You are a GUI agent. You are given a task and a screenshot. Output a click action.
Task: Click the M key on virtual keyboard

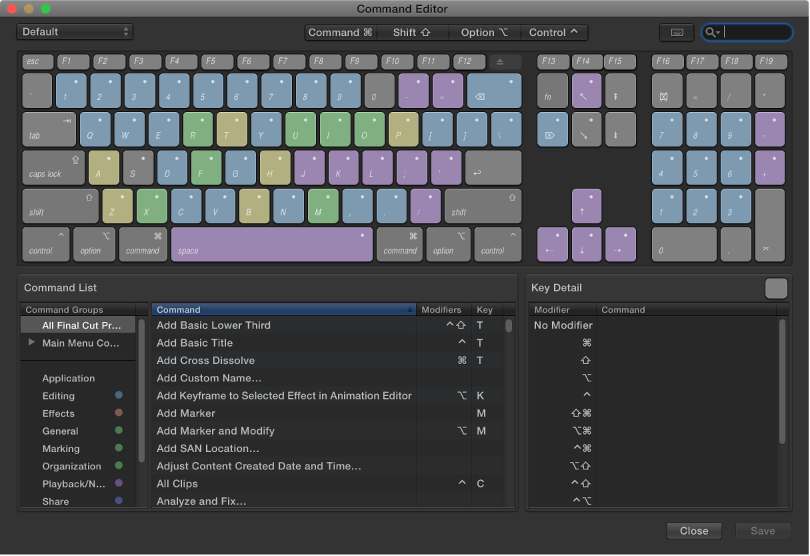click(323, 206)
